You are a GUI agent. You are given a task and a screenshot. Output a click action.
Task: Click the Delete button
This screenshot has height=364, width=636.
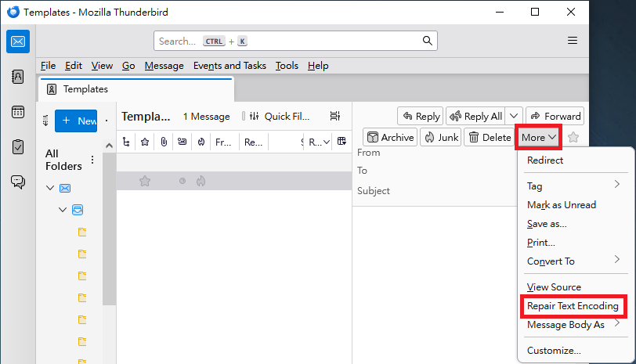pos(490,138)
